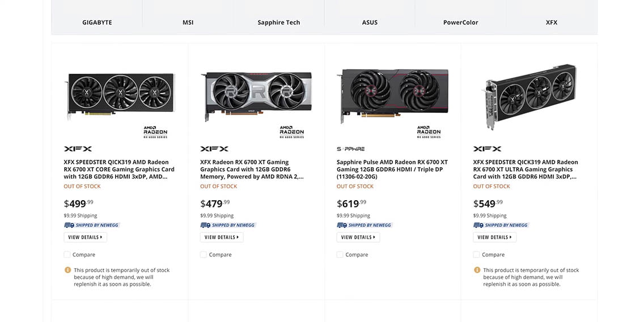
Task: Select the Sapphire Tech brand tab
Action: [279, 23]
